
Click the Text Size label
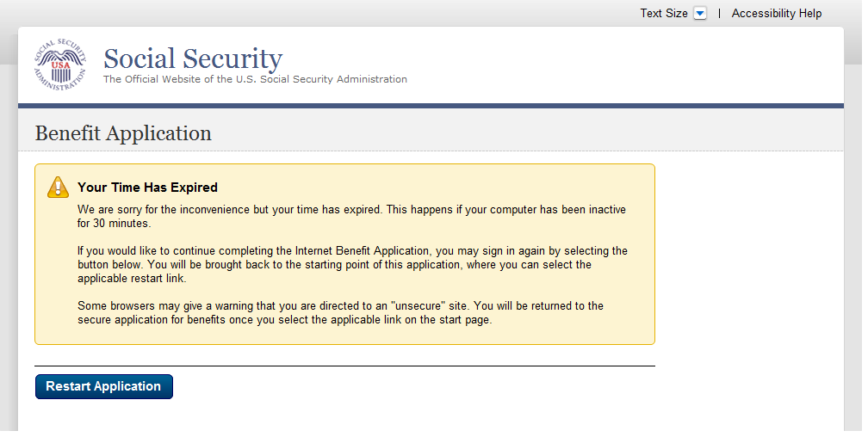tap(663, 14)
